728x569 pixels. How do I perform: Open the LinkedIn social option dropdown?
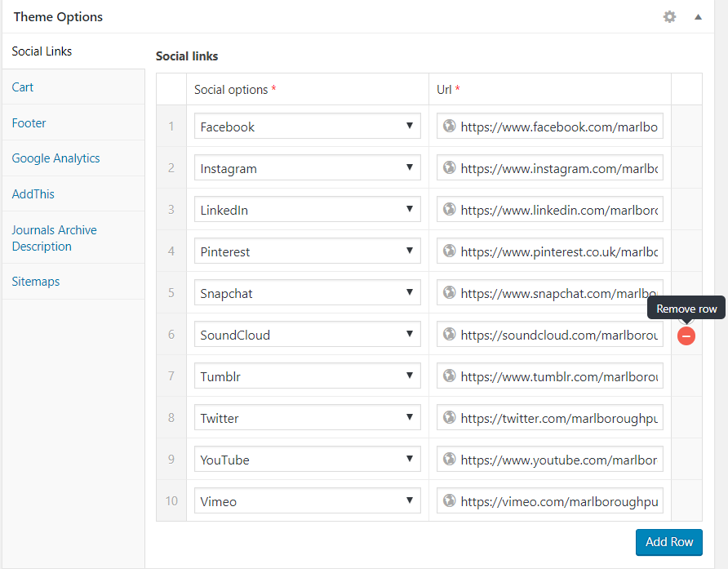pyautogui.click(x=308, y=209)
